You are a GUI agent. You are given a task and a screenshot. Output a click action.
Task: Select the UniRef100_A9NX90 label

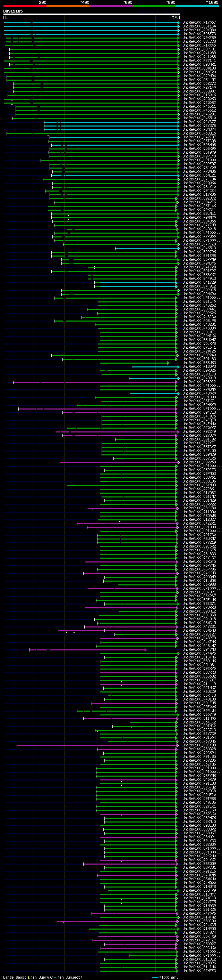pyautogui.click(x=199, y=294)
